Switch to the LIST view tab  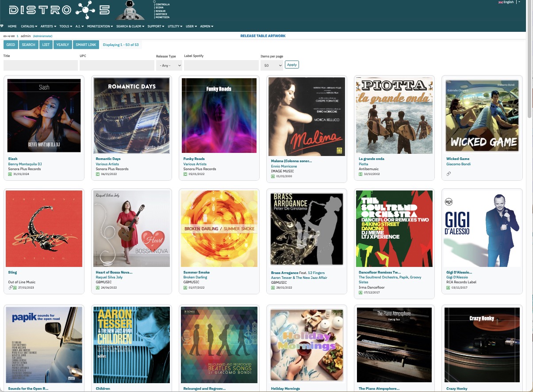(46, 45)
